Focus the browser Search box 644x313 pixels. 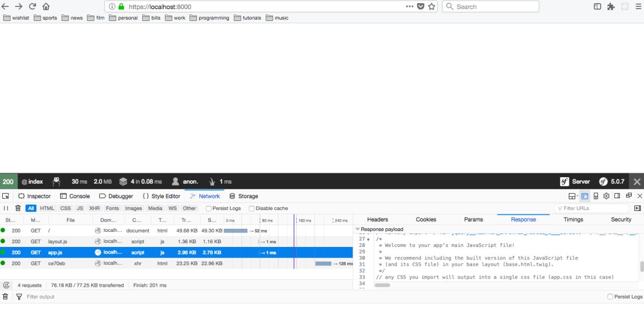(x=491, y=6)
